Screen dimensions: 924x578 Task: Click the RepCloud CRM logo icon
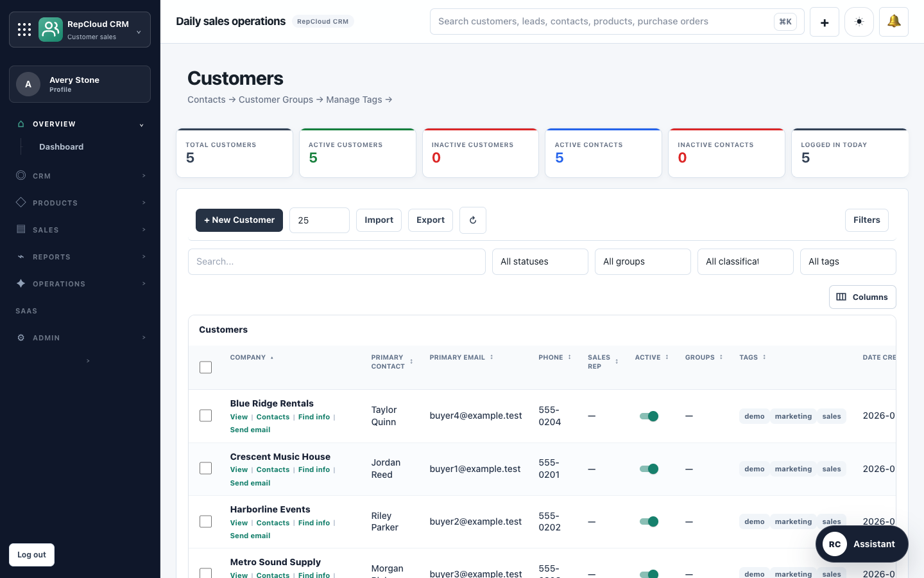coord(51,30)
